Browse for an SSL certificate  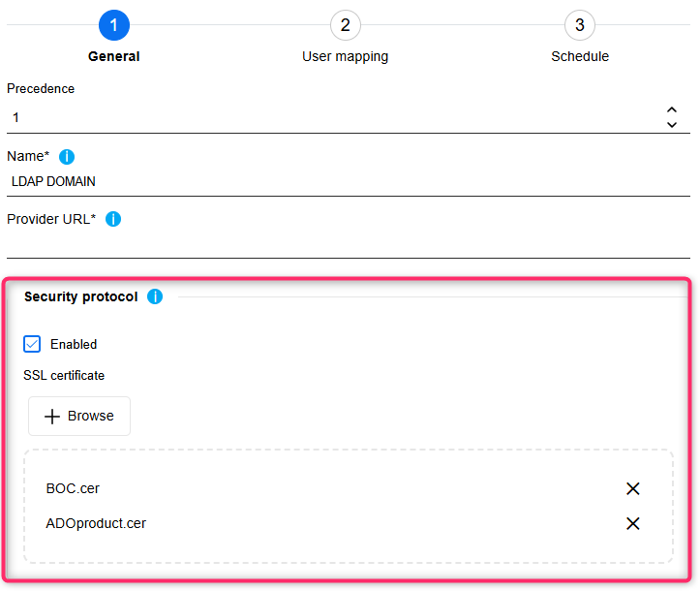click(x=79, y=417)
